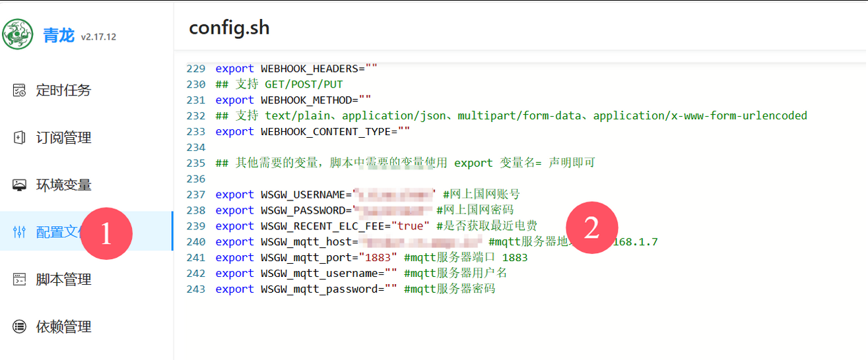Click line 229 export WEBHOOK_HEADERS

(x=296, y=69)
